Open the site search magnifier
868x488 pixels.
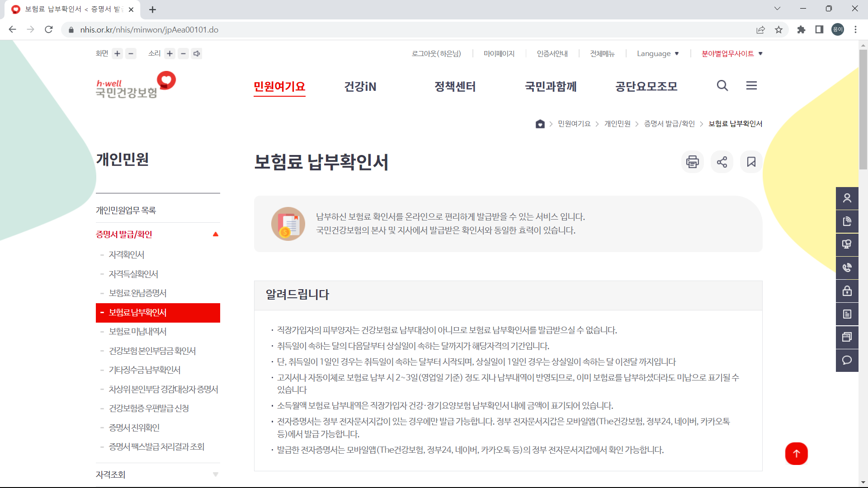click(x=722, y=86)
